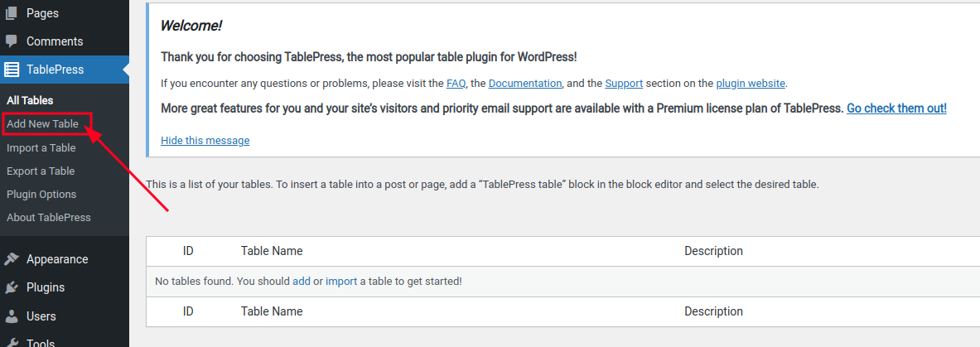Click the Appearance paintbrush icon
The height and width of the screenshot is (347, 980).
point(12,259)
